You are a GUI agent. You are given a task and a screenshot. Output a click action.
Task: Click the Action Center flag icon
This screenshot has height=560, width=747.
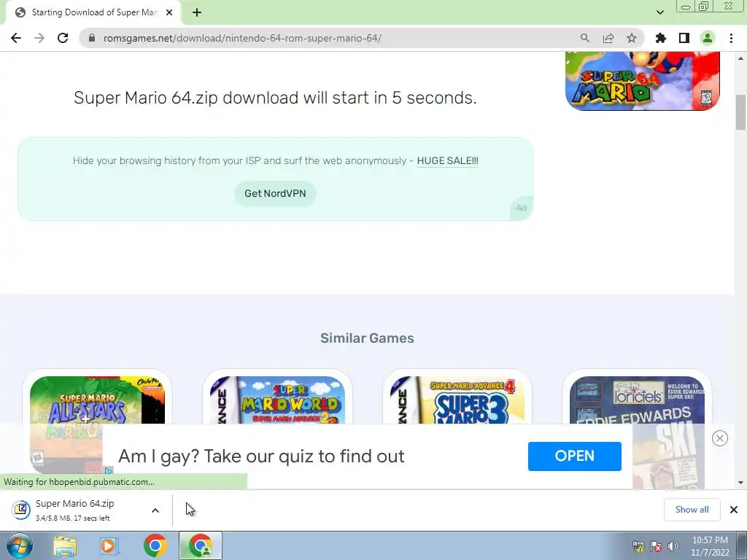coord(656,546)
